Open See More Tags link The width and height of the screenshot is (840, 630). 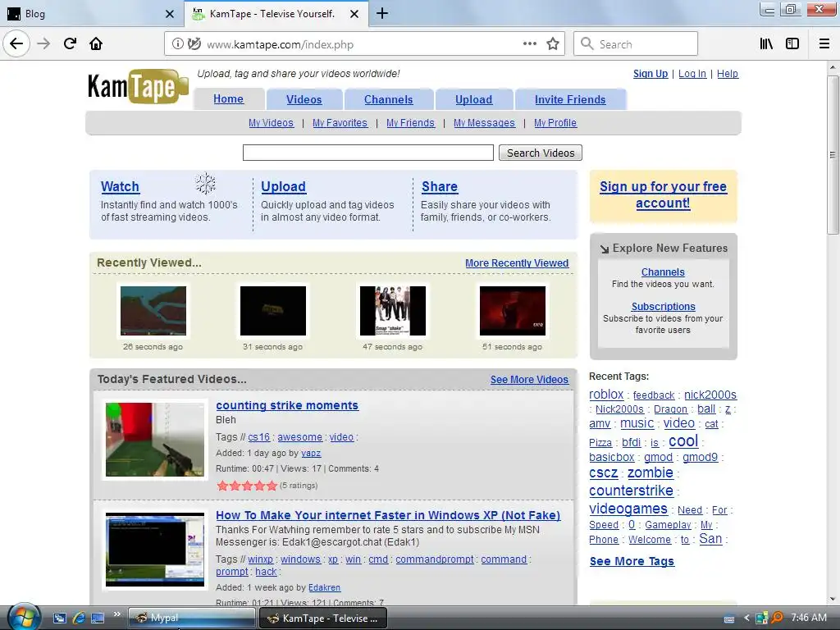pyautogui.click(x=632, y=561)
